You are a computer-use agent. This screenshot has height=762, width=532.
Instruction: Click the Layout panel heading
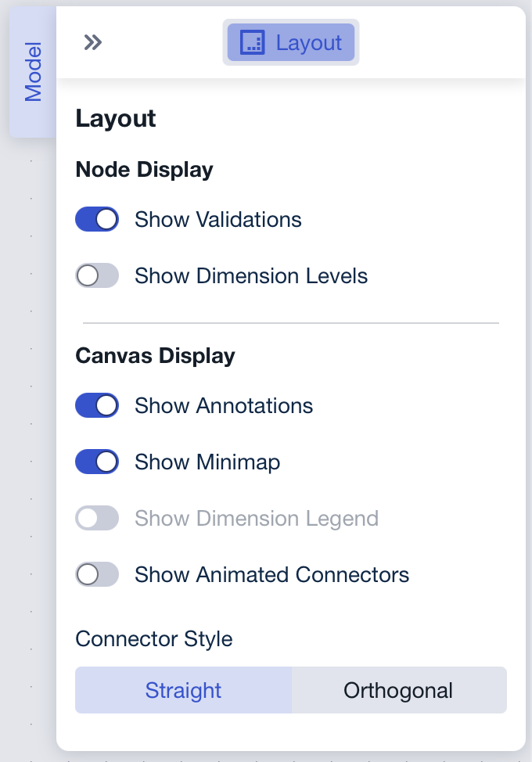pos(115,118)
